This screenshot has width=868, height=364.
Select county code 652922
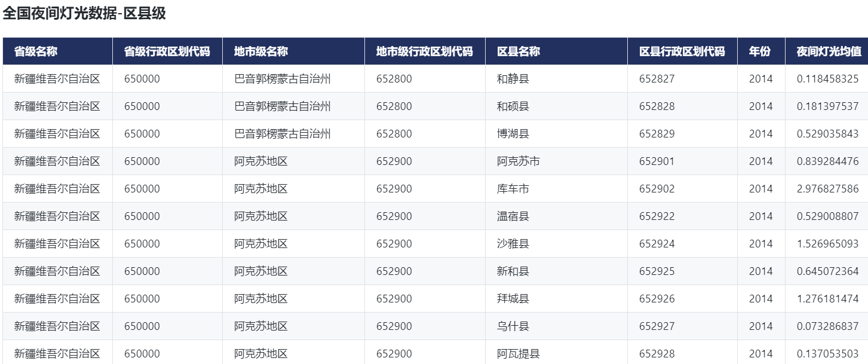pyautogui.click(x=657, y=216)
